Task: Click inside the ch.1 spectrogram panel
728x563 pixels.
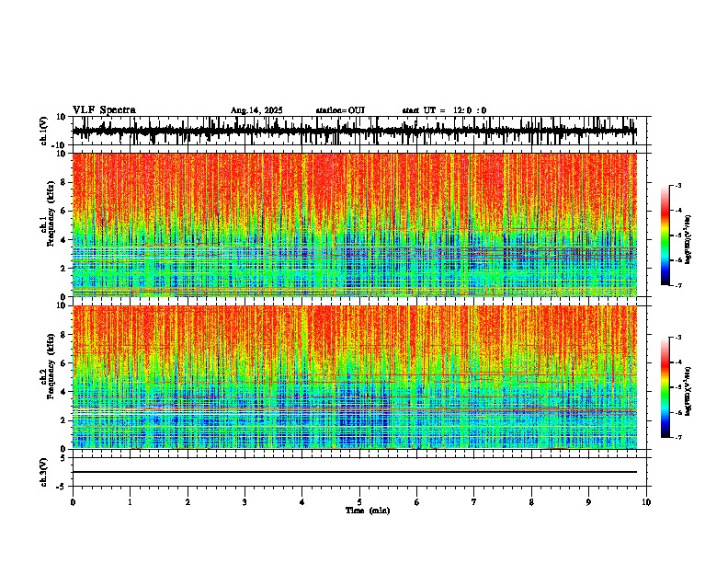Action: [x=354, y=224]
